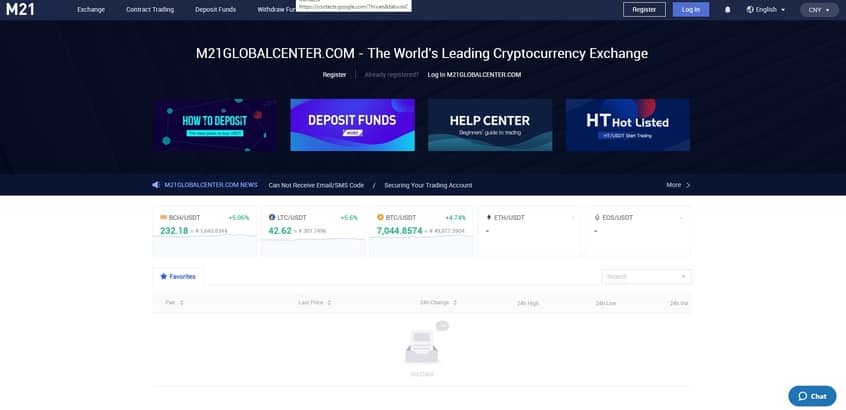Open the Chat widget
Viewport: 846px width, 410px height.
tap(812, 396)
